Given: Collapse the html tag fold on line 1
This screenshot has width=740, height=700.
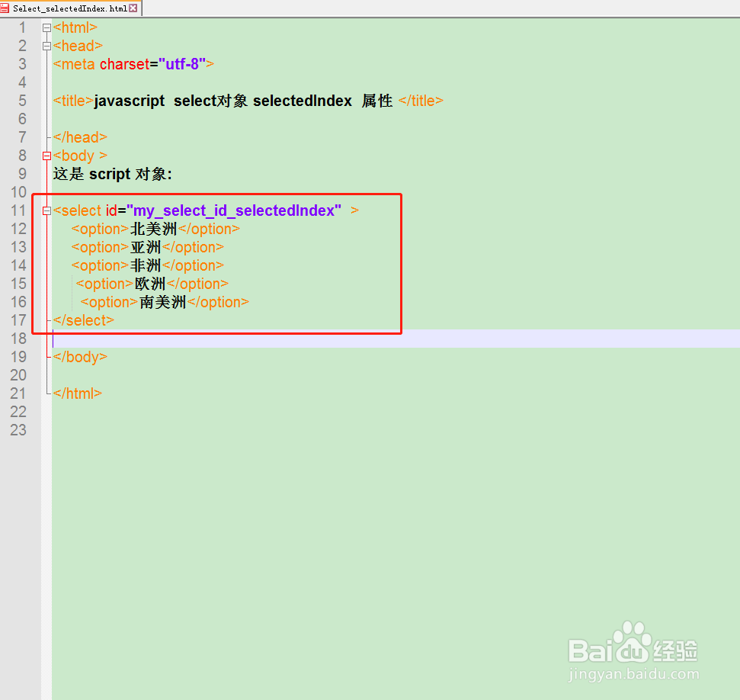Looking at the screenshot, I should (46, 28).
